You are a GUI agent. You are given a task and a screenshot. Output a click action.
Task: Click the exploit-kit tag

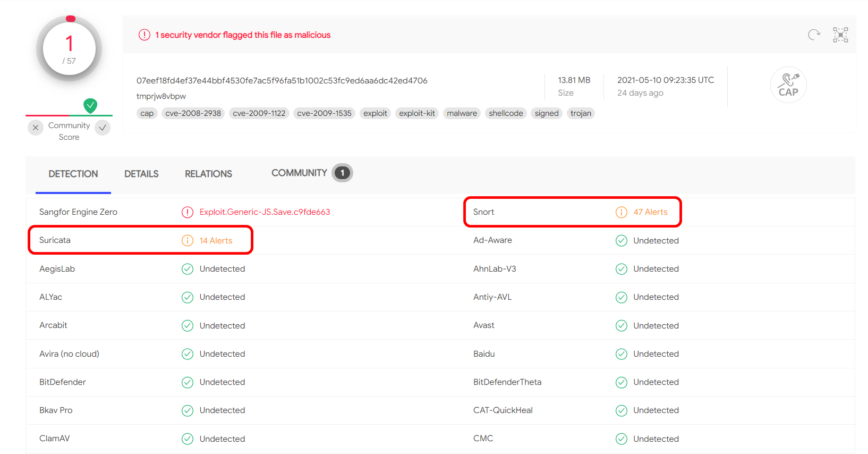click(416, 113)
